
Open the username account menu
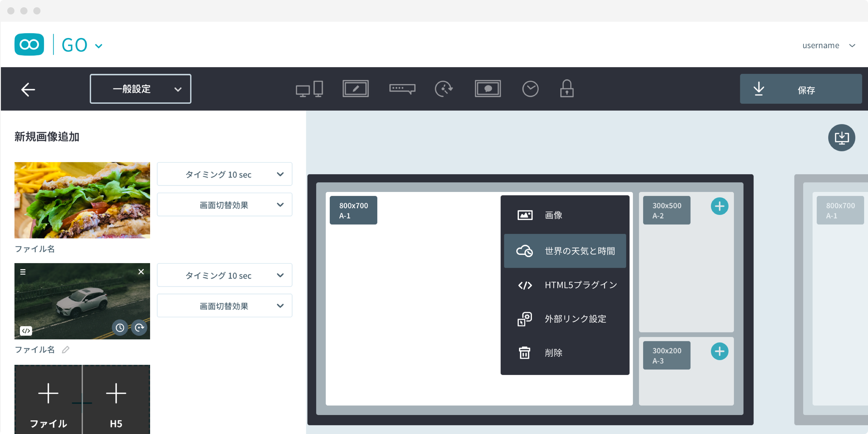tap(828, 46)
